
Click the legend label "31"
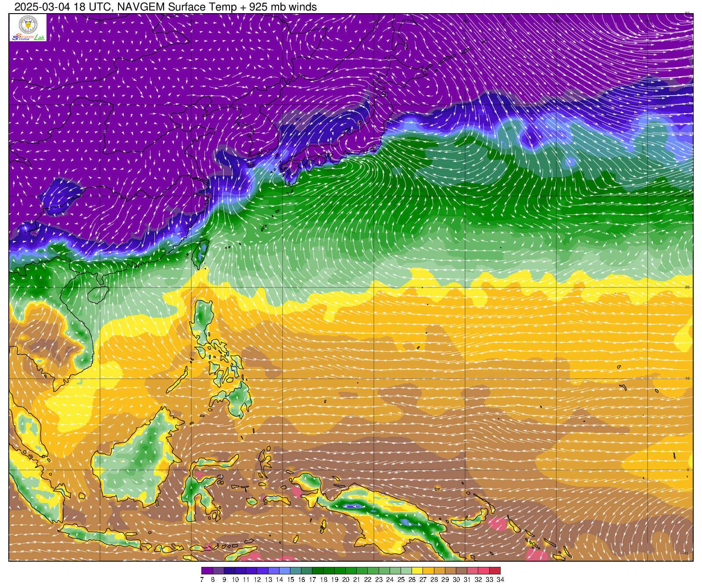point(467,580)
